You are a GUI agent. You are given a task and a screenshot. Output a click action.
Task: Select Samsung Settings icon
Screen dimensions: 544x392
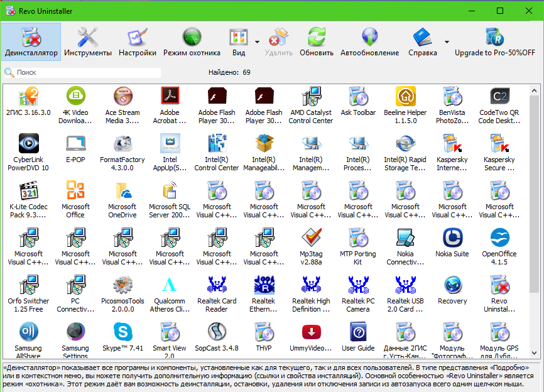coord(75,332)
